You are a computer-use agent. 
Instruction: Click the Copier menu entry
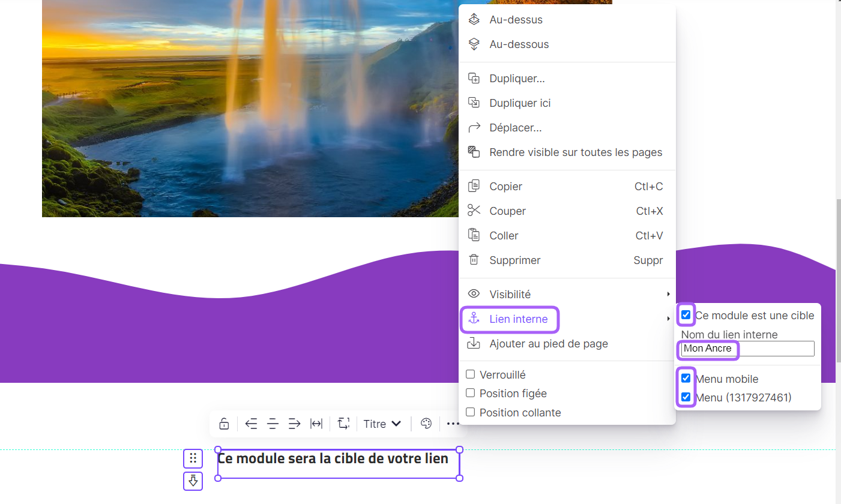(567, 186)
